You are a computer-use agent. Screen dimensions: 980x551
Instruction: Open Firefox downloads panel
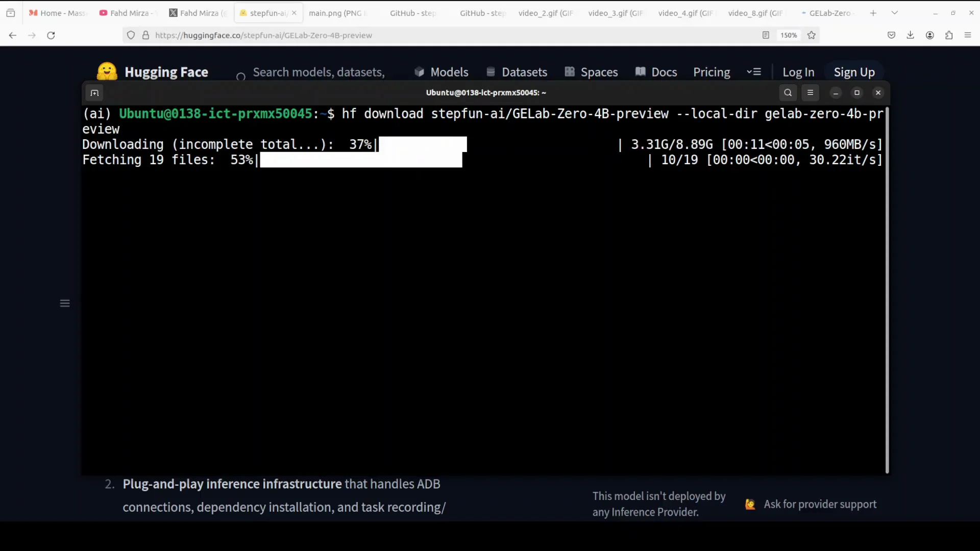911,35
